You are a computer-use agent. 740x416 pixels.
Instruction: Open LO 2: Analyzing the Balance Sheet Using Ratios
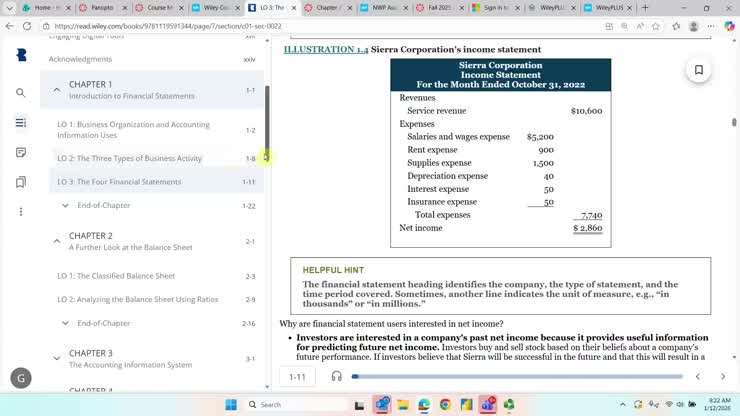(x=156, y=299)
